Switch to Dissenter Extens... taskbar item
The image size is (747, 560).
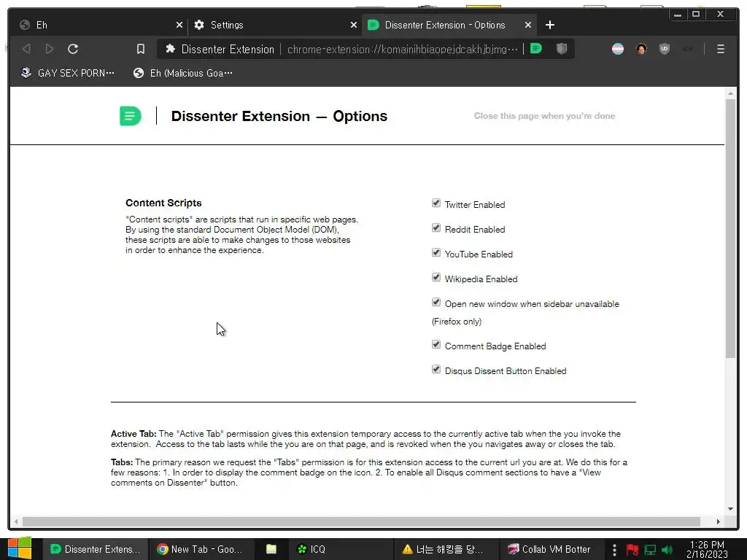[x=96, y=549]
